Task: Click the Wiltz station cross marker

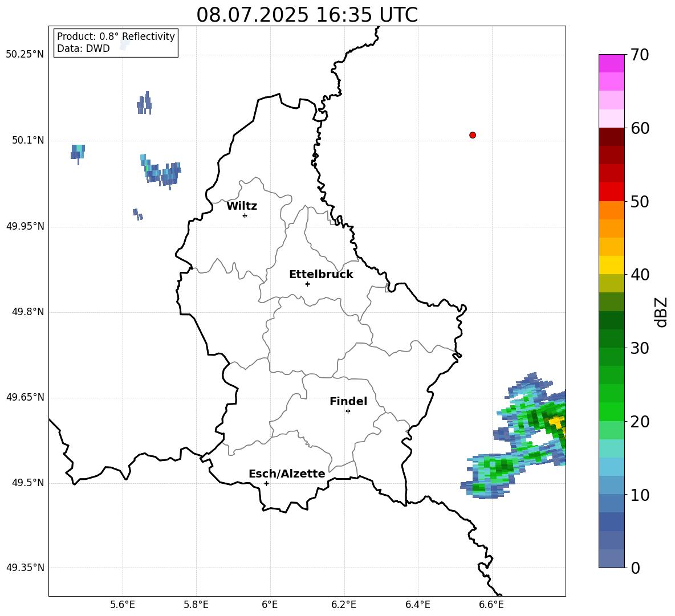Action: pos(245,215)
